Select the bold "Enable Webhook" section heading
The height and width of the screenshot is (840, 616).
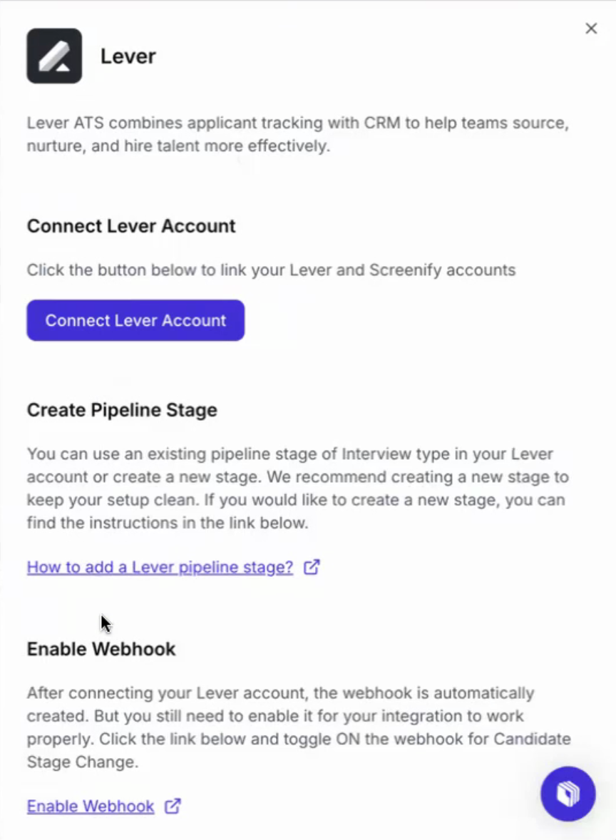[101, 649]
